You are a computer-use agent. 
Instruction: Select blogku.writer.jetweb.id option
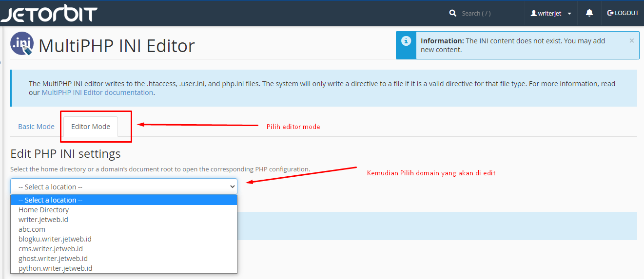coord(124,239)
